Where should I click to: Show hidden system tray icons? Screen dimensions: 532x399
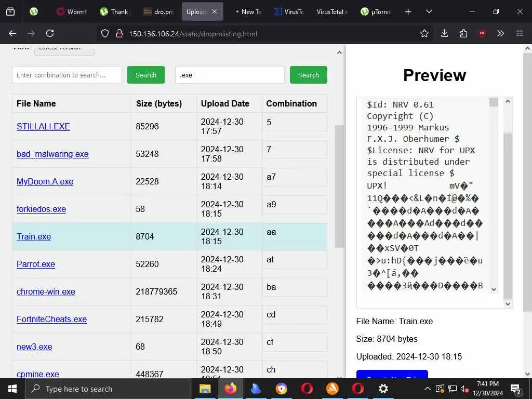428,389
